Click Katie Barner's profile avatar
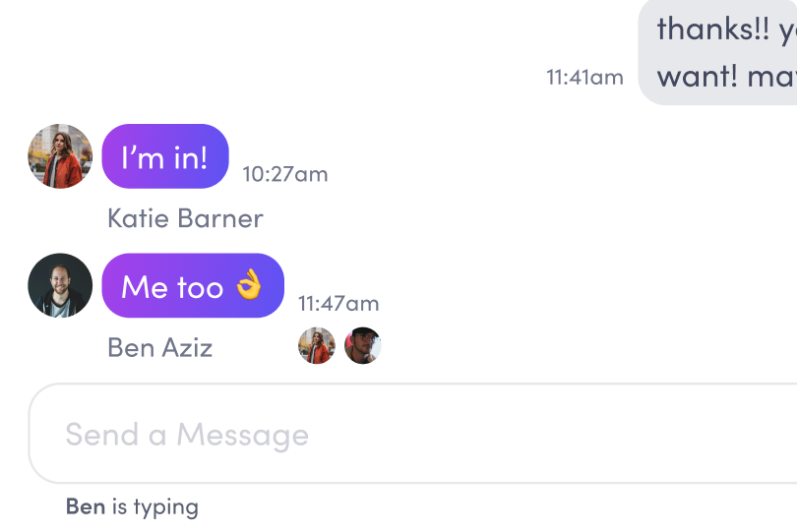The width and height of the screenshot is (798, 532). pyautogui.click(x=60, y=155)
